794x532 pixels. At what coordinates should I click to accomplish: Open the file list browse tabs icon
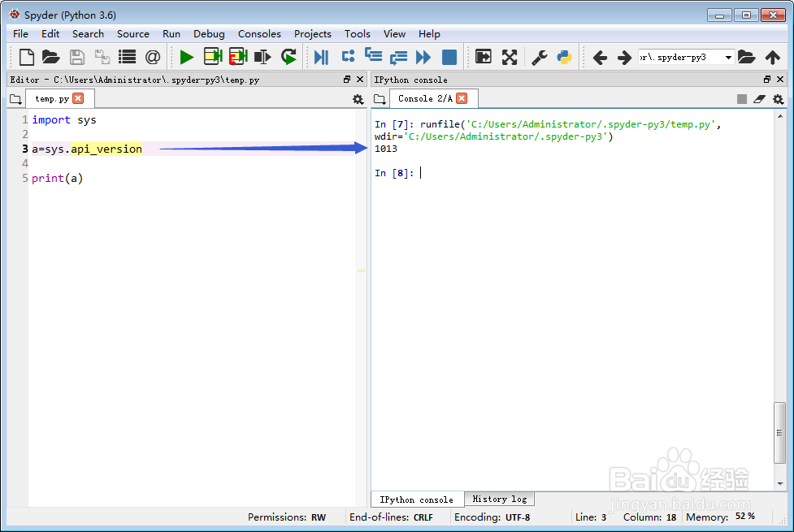(x=127, y=57)
